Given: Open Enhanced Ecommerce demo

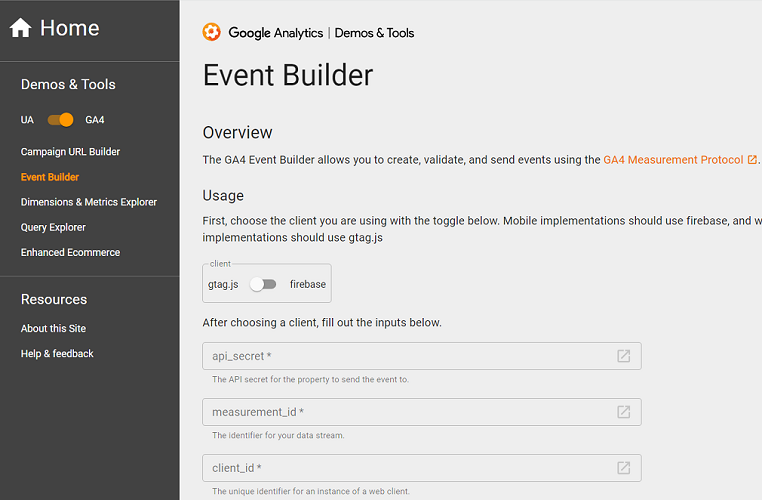Looking at the screenshot, I should 70,252.
